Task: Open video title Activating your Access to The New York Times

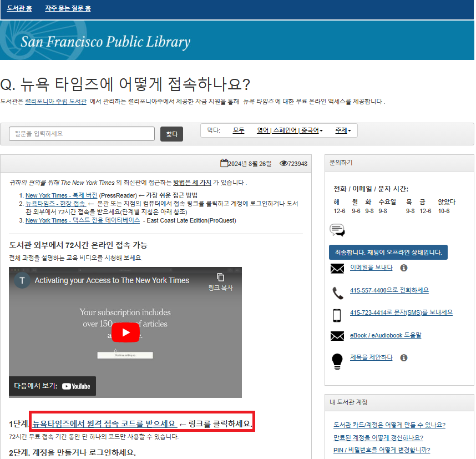Action: tap(112, 280)
